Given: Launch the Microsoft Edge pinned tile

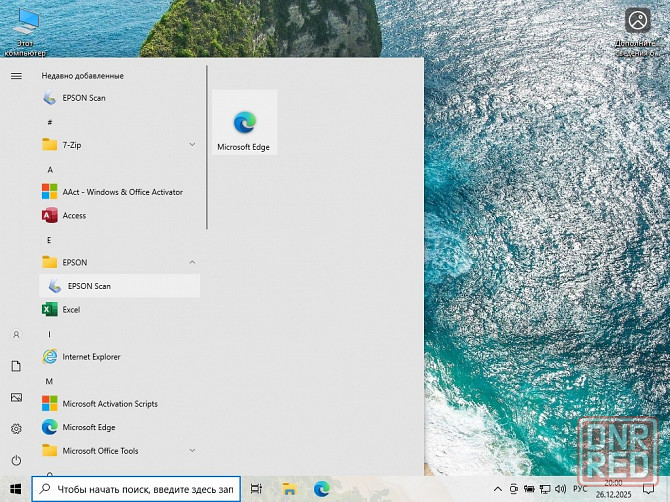Looking at the screenshot, I should click(244, 124).
